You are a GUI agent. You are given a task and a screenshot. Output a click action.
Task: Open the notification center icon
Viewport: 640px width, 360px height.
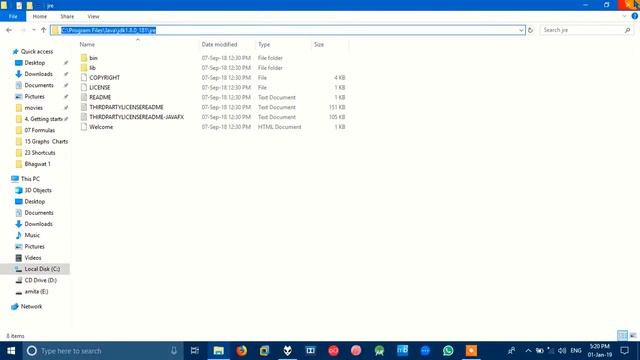(624, 351)
